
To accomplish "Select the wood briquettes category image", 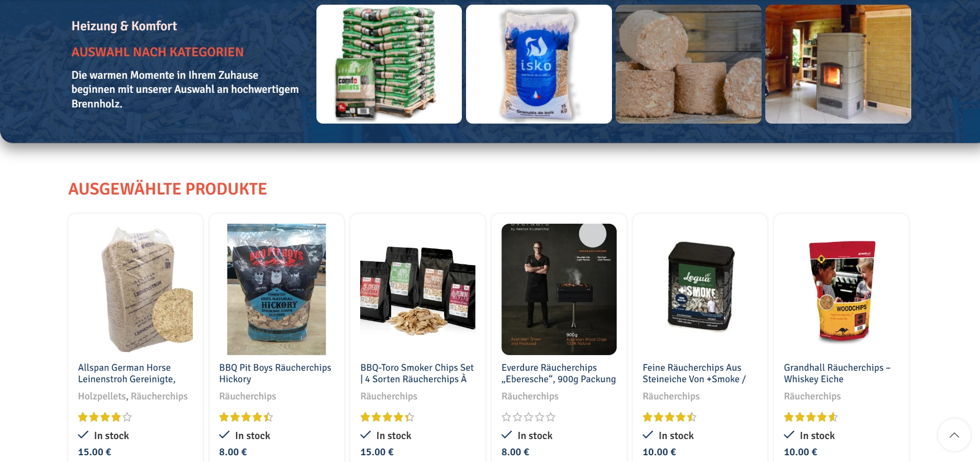I will [x=688, y=64].
